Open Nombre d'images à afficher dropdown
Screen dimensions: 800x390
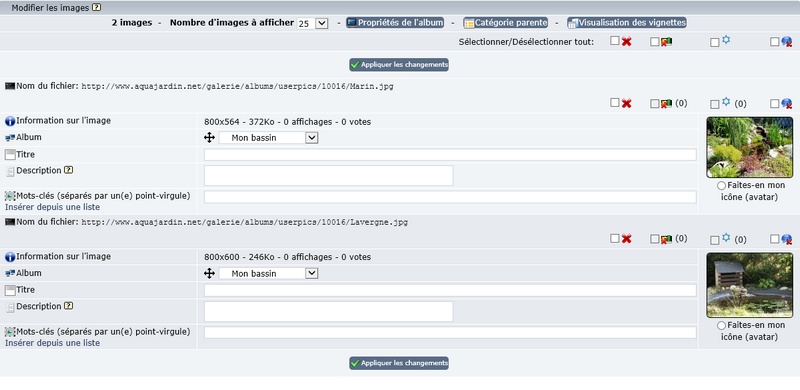coord(312,23)
